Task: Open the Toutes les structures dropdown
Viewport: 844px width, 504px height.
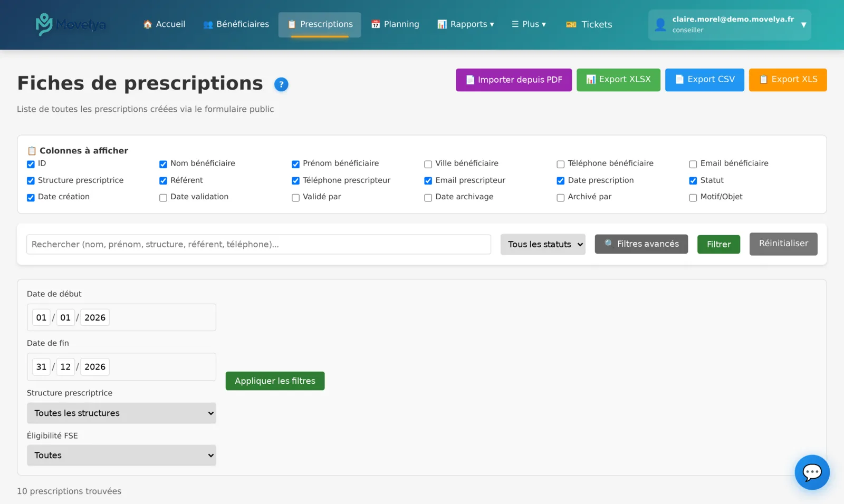Action: point(121,413)
